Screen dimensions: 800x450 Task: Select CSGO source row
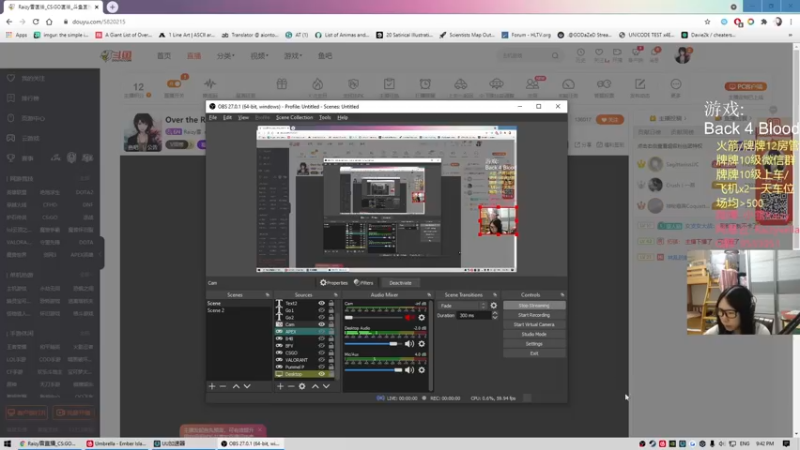(305, 353)
